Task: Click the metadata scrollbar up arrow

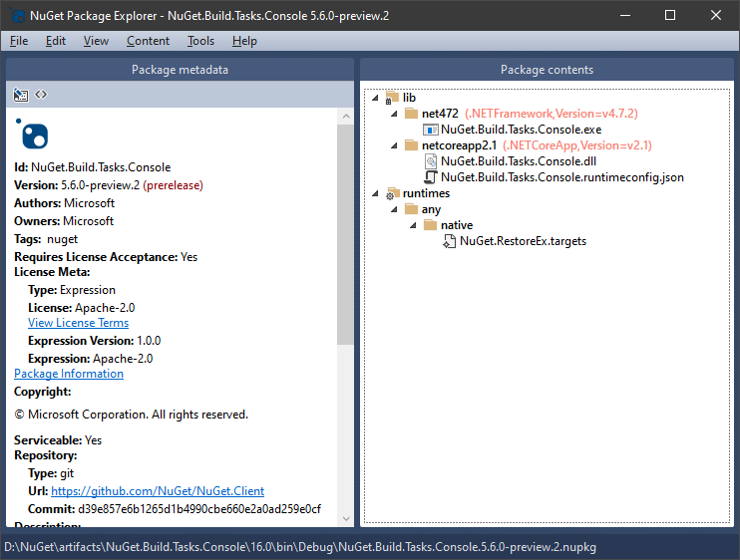Action: click(346, 116)
